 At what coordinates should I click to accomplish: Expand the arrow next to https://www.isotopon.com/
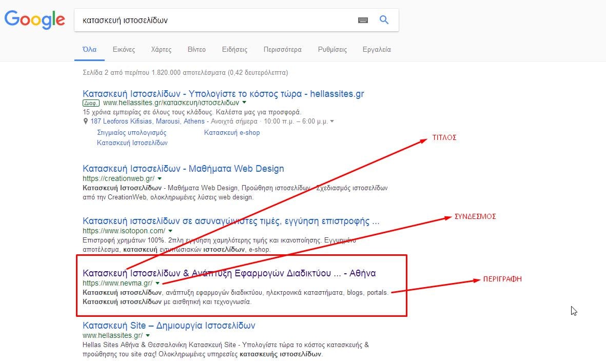tap(170, 231)
